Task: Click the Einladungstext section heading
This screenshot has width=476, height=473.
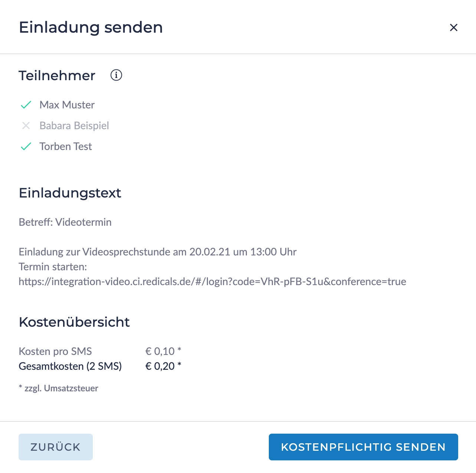Action: (x=70, y=193)
